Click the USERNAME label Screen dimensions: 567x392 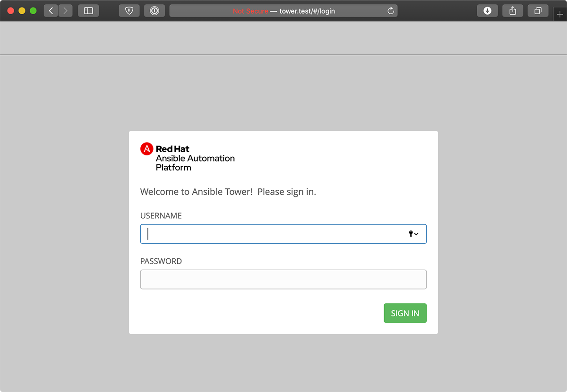point(161,216)
